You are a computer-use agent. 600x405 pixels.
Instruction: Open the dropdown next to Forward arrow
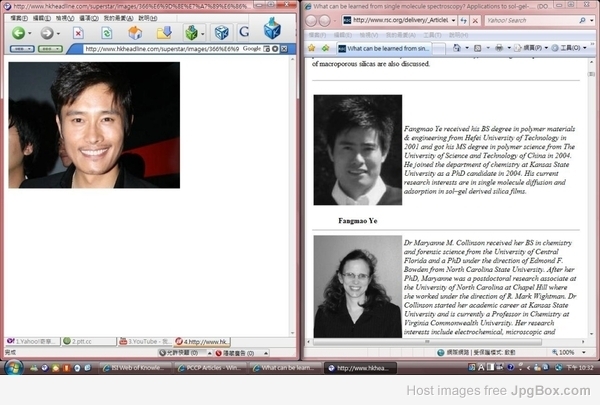pos(57,33)
